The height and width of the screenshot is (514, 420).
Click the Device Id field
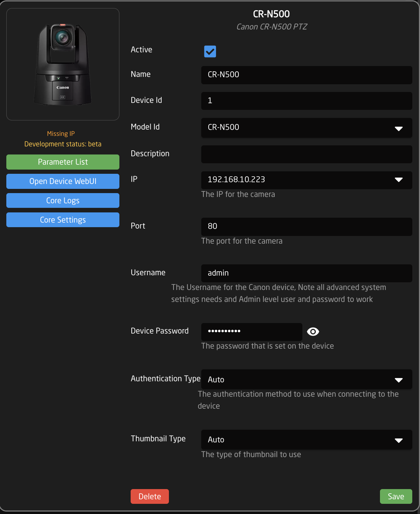click(306, 101)
